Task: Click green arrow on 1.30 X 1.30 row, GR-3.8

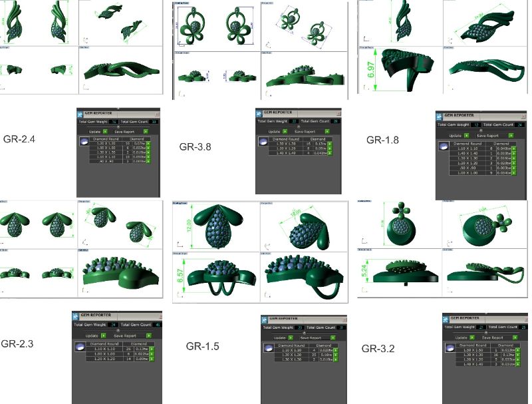Action: 330,144
